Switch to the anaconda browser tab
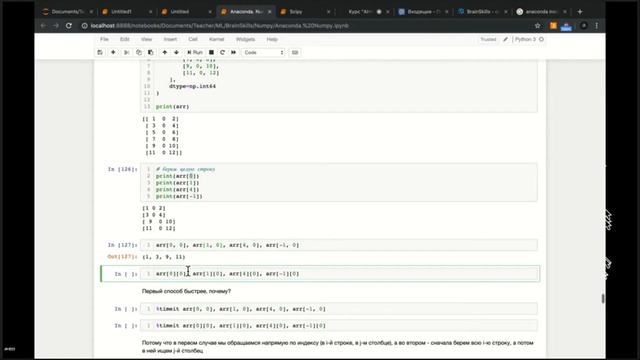 coord(542,12)
